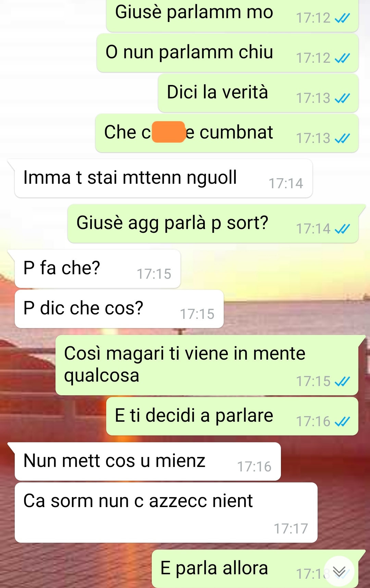
Task: Select 'P dic che cos?' message bubble
Action: click(x=119, y=309)
